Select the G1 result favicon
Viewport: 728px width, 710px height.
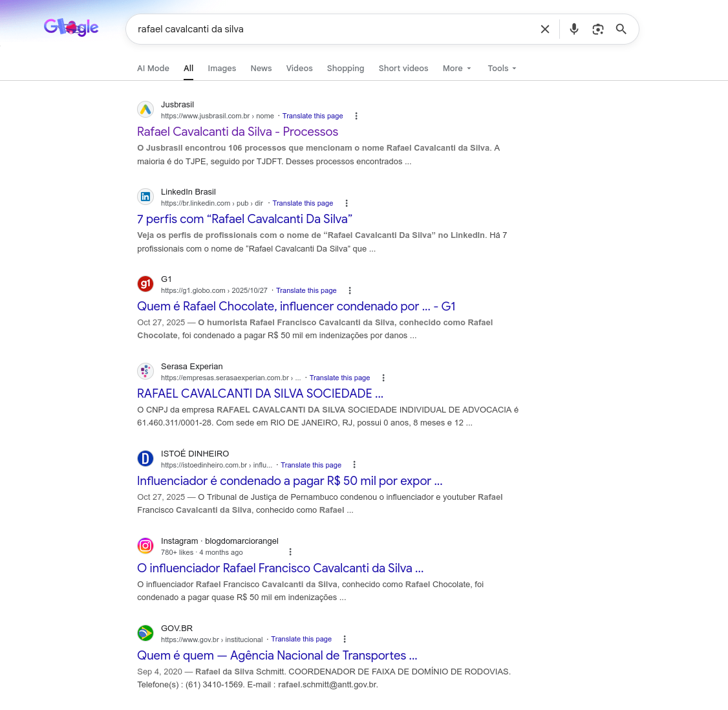point(145,284)
